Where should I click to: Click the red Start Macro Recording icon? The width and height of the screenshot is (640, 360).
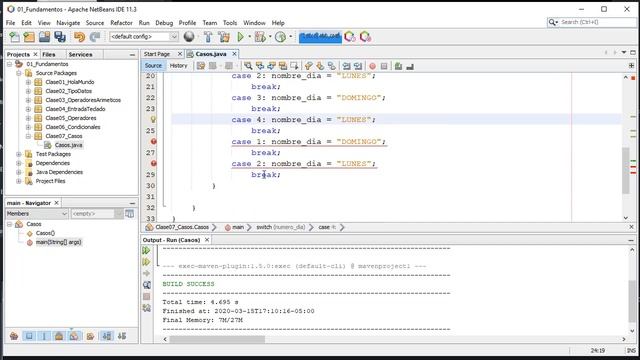click(372, 66)
